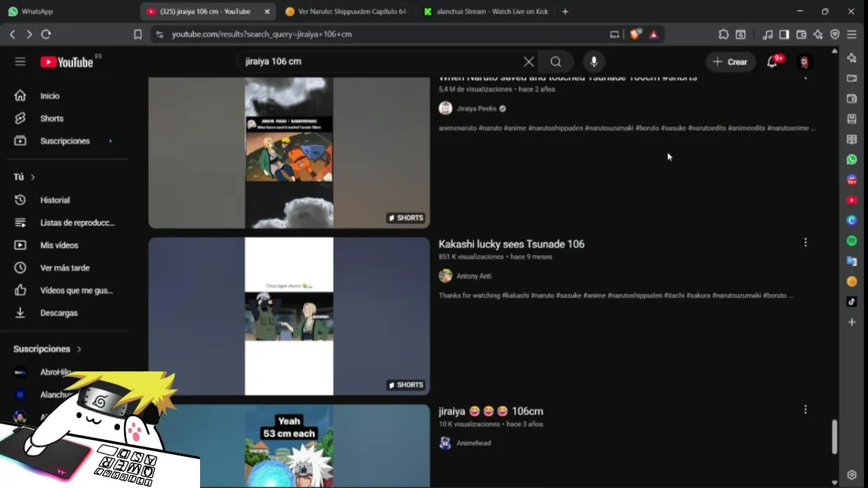Screen dimensions: 868x488
Task: Open the jiraiya 106cm video title
Action: (491, 411)
